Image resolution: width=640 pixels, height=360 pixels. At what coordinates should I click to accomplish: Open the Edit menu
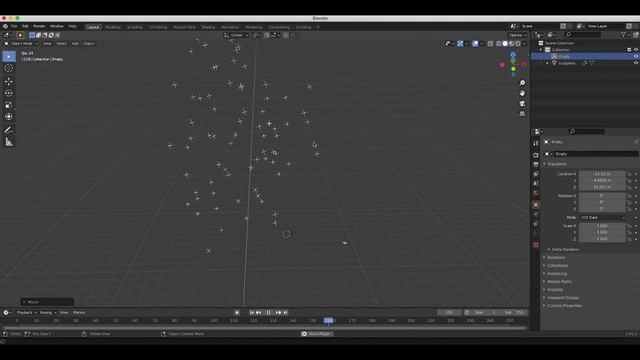(x=25, y=27)
